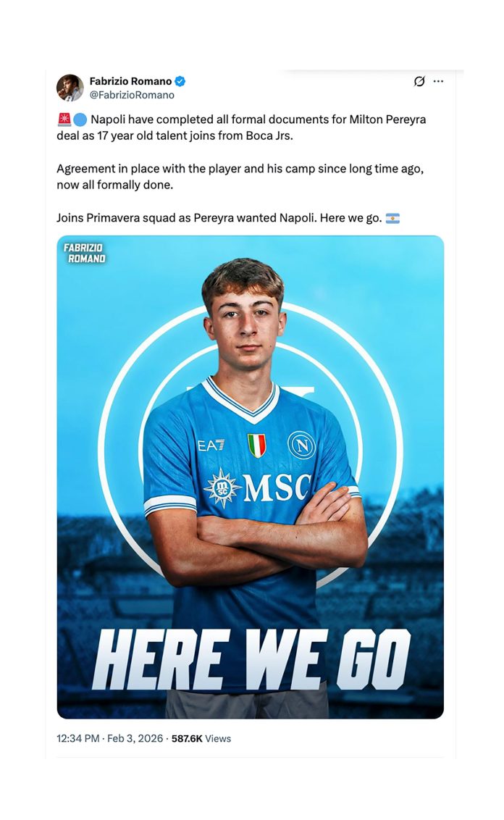Click the blue circle emoji

80,120
